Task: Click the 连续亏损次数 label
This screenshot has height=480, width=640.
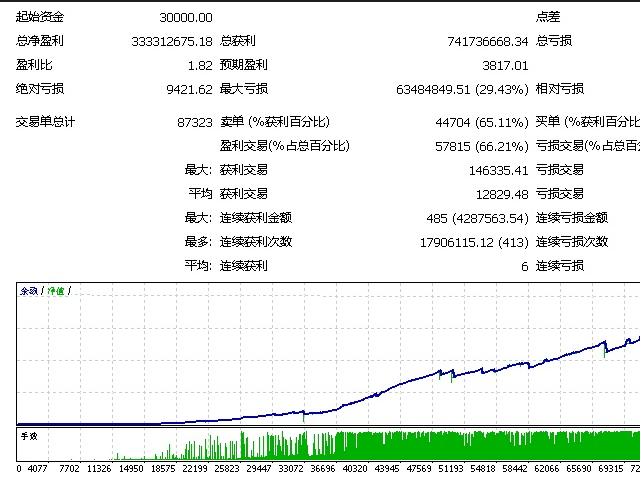Action: click(572, 242)
